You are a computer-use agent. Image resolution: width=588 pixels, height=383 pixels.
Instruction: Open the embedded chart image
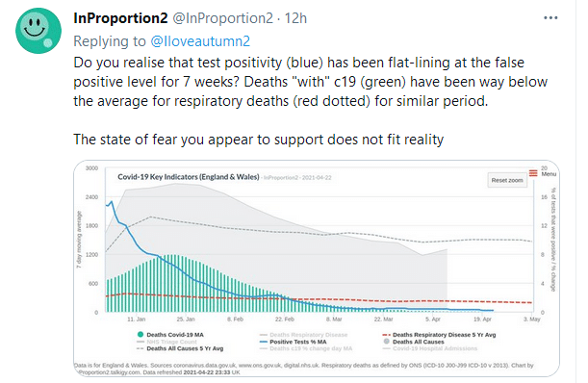(317, 268)
